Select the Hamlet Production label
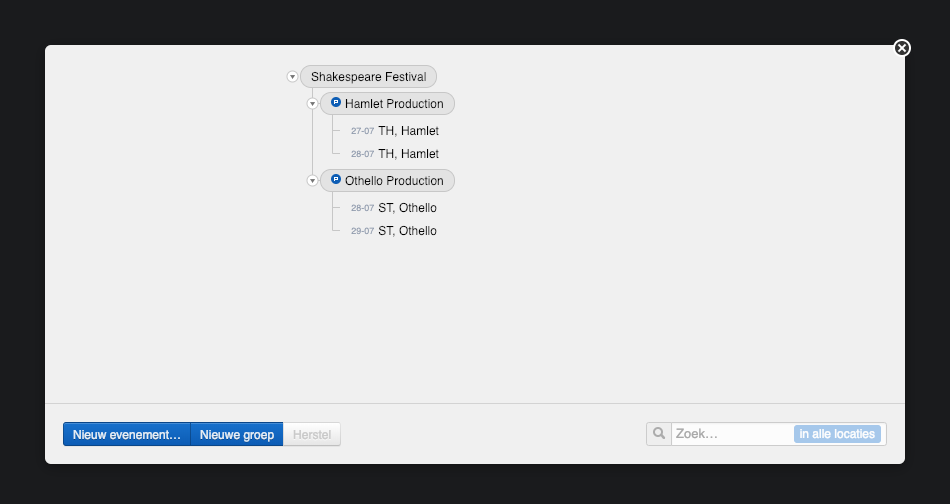950x504 pixels. [x=394, y=104]
